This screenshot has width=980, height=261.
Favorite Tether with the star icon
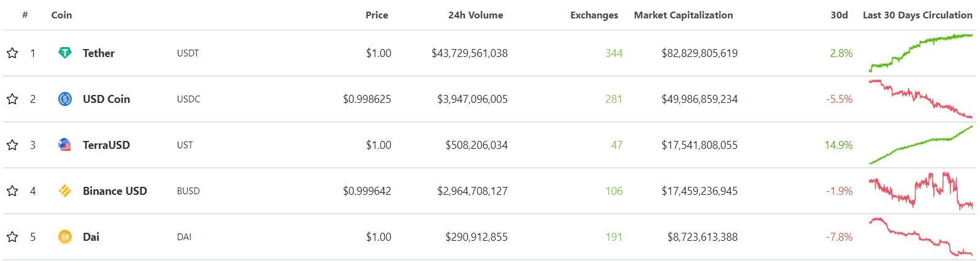pyautogui.click(x=12, y=53)
